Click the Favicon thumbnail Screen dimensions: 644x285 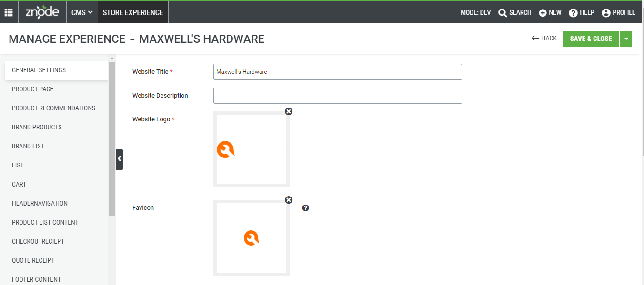tap(252, 238)
